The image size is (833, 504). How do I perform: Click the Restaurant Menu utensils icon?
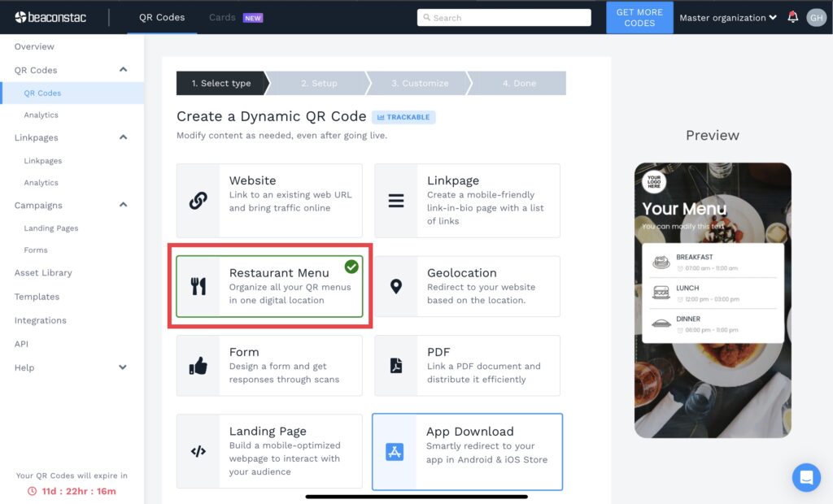[x=198, y=285]
